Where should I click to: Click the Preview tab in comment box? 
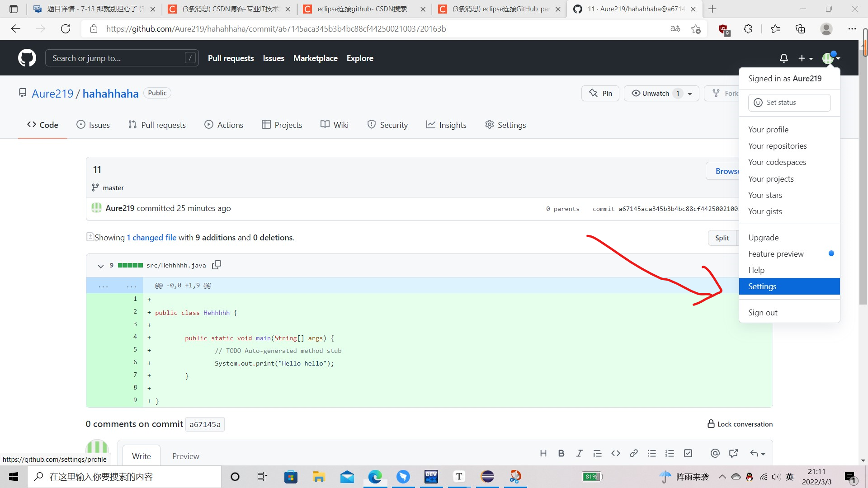(185, 456)
